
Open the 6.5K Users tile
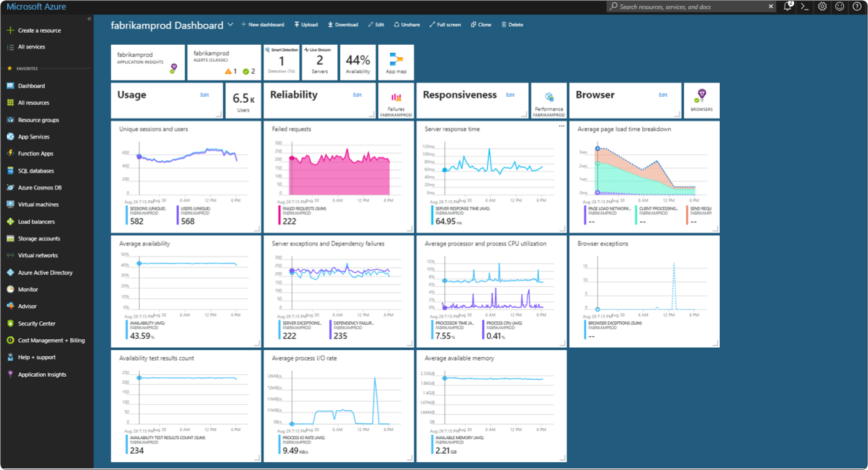243,100
